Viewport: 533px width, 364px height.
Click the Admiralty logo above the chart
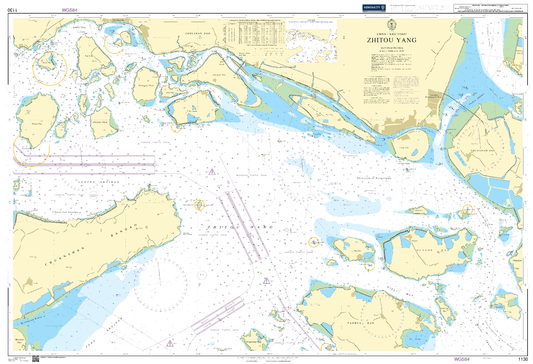374,7
